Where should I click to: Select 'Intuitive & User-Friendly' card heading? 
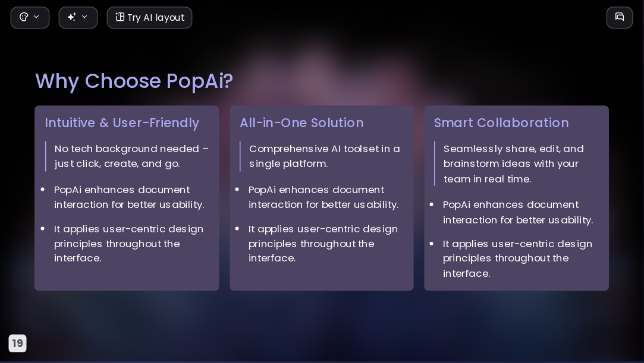[x=122, y=122]
